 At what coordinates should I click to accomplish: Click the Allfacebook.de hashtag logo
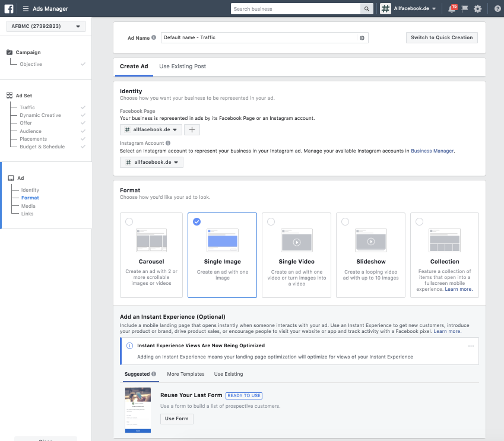pyautogui.click(x=385, y=9)
